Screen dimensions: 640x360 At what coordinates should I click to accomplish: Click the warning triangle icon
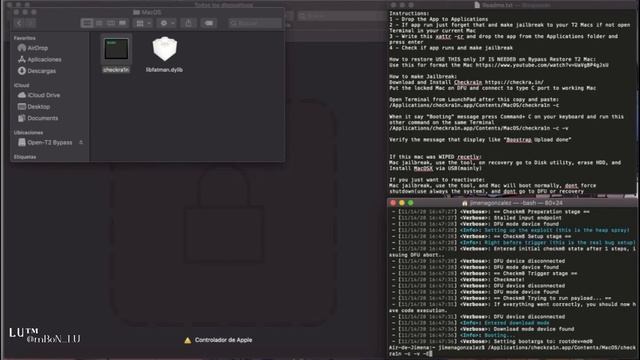point(187,340)
